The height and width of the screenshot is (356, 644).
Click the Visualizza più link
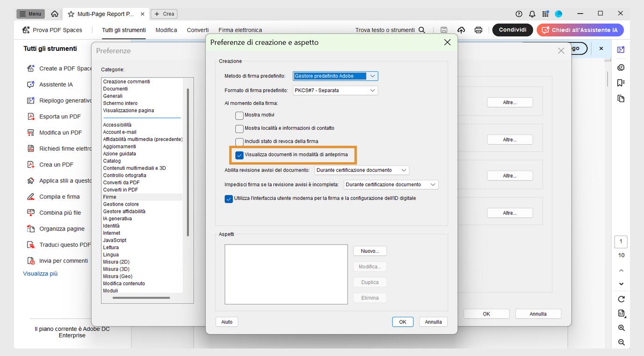40,273
